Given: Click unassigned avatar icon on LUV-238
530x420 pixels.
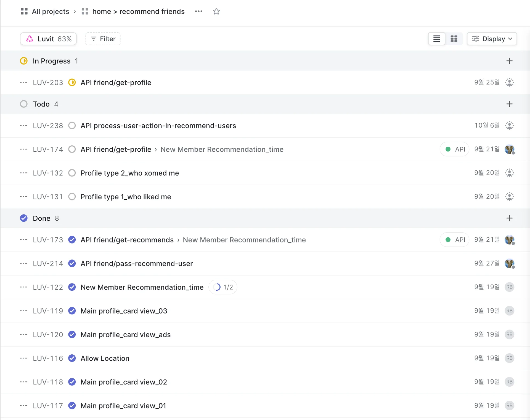Looking at the screenshot, I should click(x=509, y=125).
